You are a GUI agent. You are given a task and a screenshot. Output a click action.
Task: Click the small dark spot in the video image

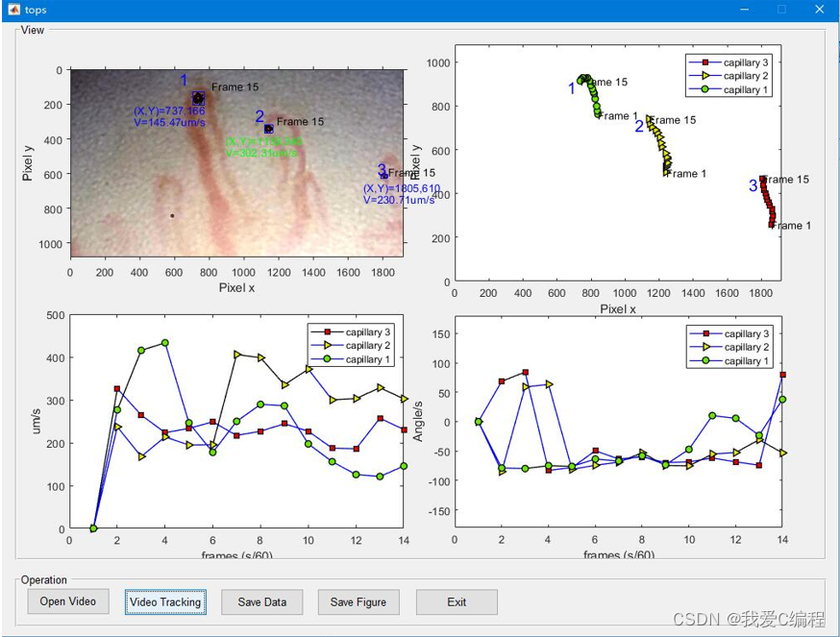tap(172, 216)
